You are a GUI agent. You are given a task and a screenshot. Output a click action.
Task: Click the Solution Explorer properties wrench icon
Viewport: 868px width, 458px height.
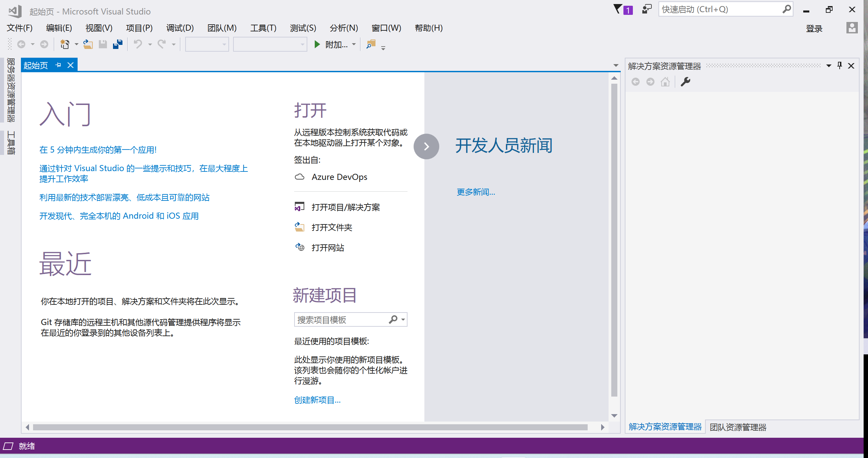tap(685, 82)
